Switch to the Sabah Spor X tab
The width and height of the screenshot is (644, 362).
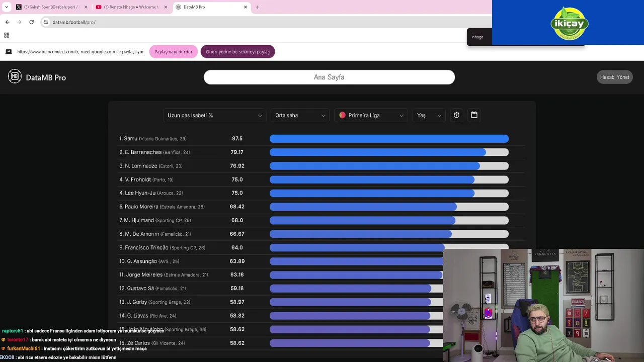tap(51, 7)
